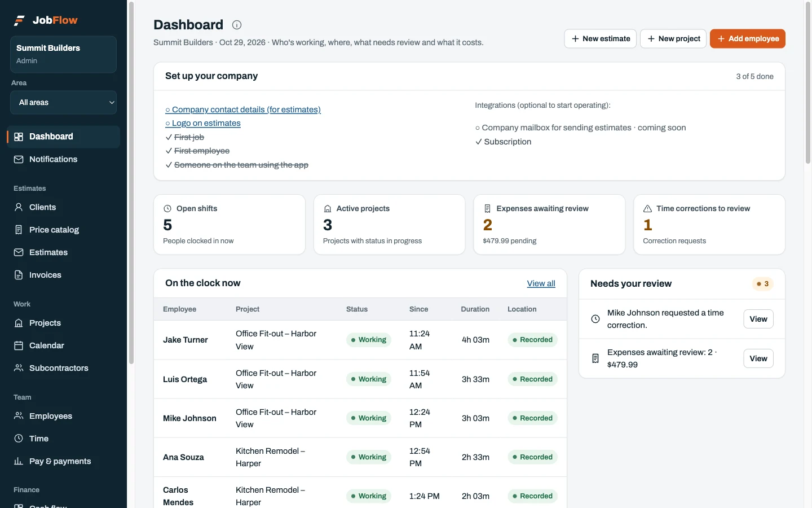Click the Subcontractors people icon

(x=19, y=368)
